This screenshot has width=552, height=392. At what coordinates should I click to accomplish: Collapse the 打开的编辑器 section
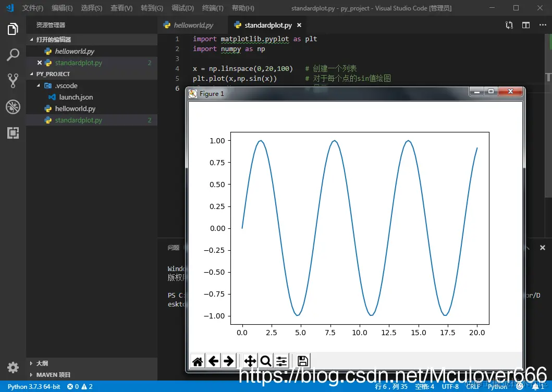coord(31,40)
